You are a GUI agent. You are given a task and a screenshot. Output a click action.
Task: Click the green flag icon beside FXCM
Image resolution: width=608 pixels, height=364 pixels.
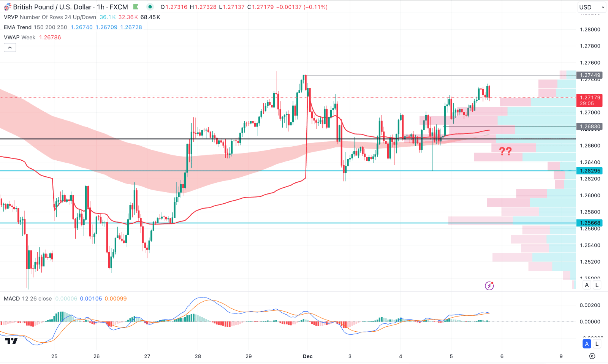click(x=136, y=7)
